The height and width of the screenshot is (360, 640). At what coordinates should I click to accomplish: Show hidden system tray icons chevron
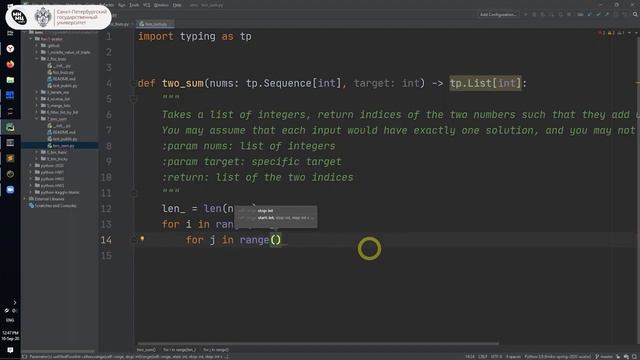coord(15,302)
